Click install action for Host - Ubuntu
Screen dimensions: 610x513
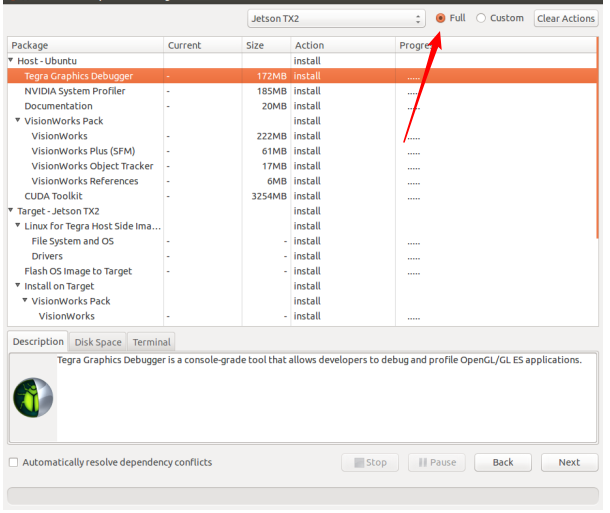[x=307, y=61]
